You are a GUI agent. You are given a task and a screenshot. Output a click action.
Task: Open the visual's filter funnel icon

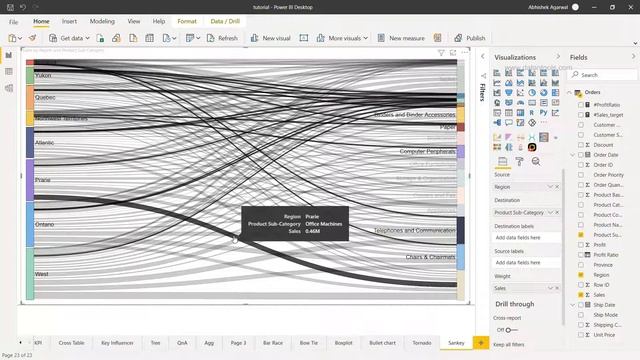click(441, 53)
